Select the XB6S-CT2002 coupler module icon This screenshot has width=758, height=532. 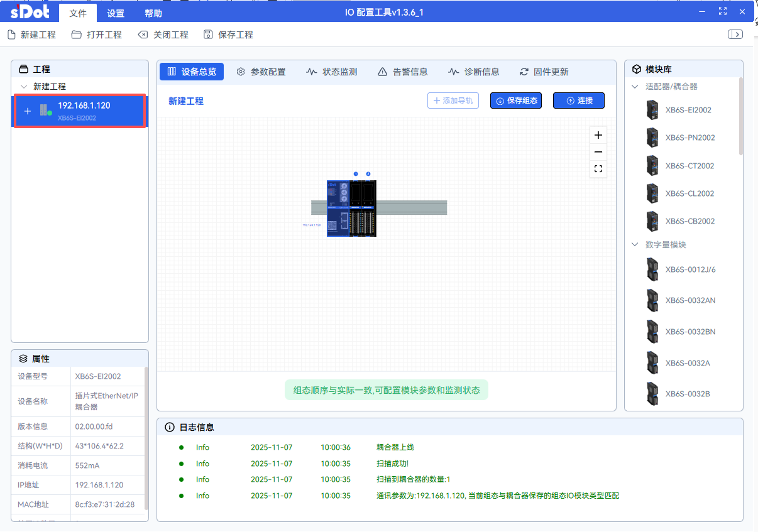(652, 166)
